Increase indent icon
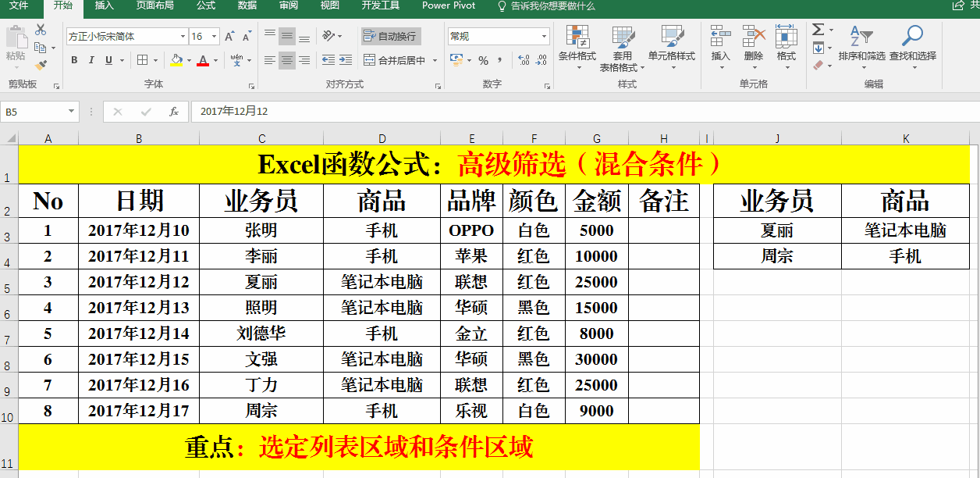Viewport: 980px width, 478px height. pyautogui.click(x=346, y=60)
